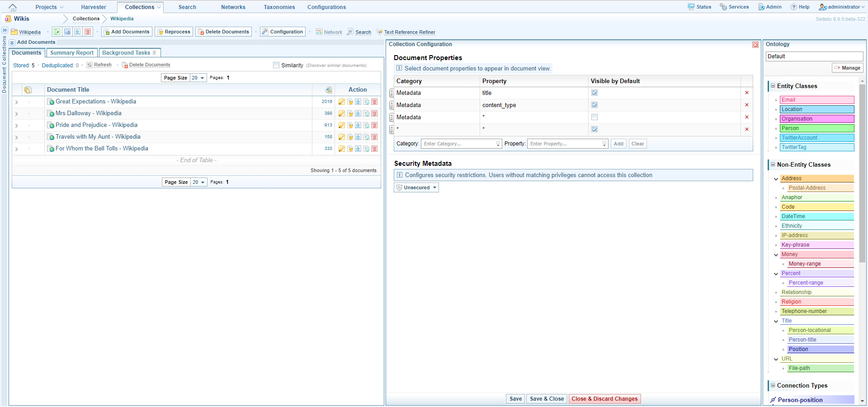Image resolution: width=868 pixels, height=407 pixels.
Task: Click the download icon for Mrs Dalloway row
Action: tap(358, 113)
